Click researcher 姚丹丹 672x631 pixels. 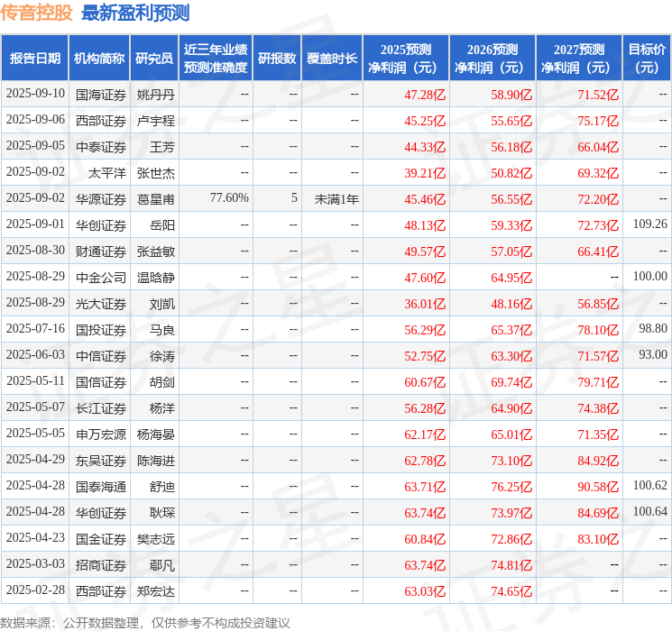point(155,95)
